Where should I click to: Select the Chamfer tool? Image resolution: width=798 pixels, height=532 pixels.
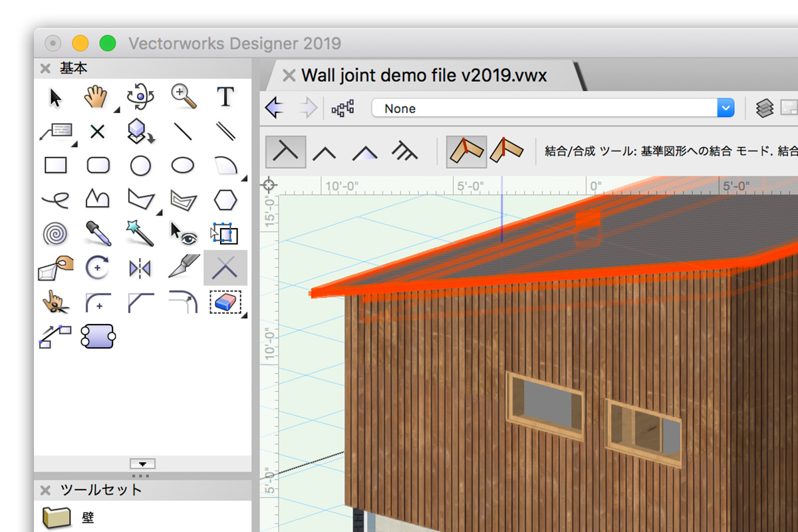[140, 303]
